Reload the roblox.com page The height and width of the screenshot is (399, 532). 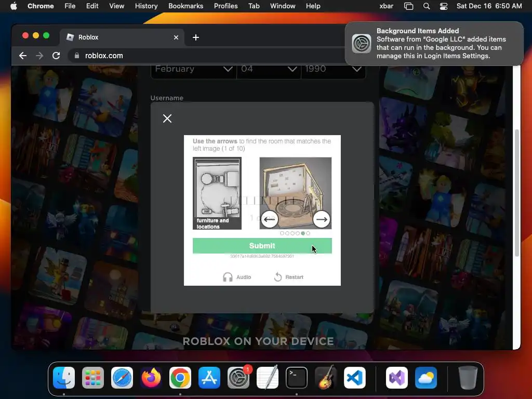pos(56,56)
